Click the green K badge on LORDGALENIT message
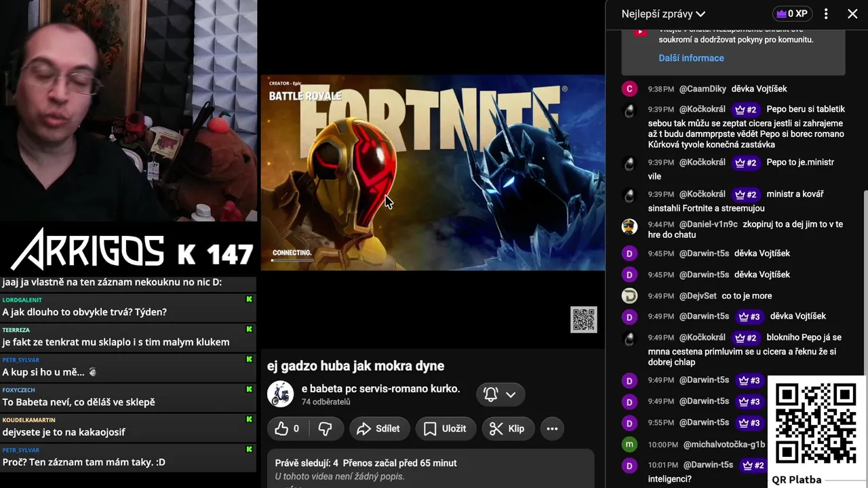 coord(249,299)
